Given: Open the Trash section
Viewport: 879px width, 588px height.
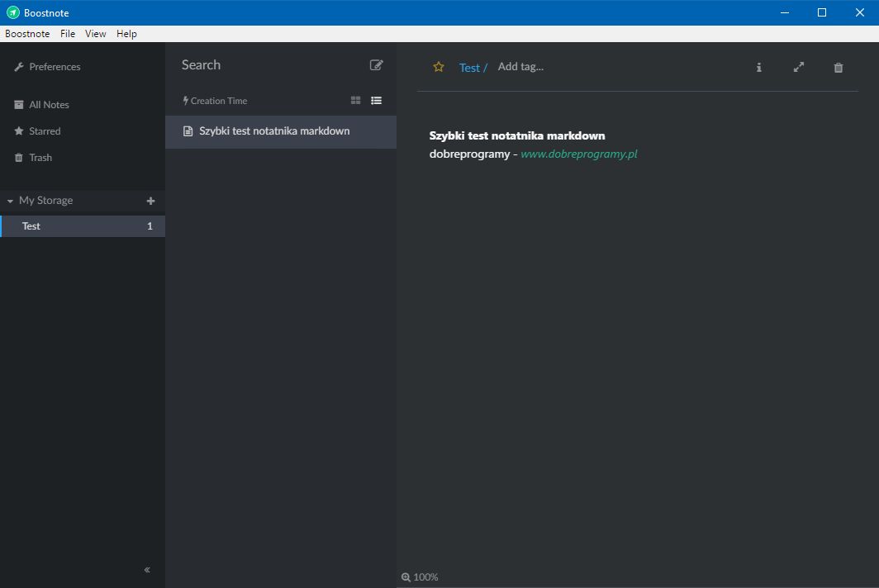Looking at the screenshot, I should [33, 158].
